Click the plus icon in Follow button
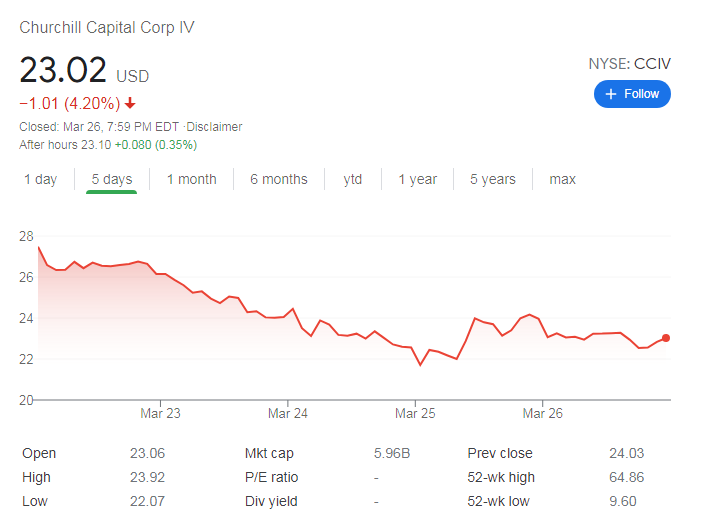Viewport: 702px width, 525px height. tap(611, 94)
